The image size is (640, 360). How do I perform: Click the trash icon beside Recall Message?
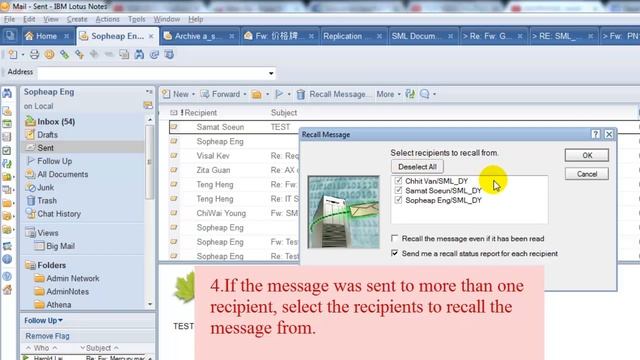point(301,94)
